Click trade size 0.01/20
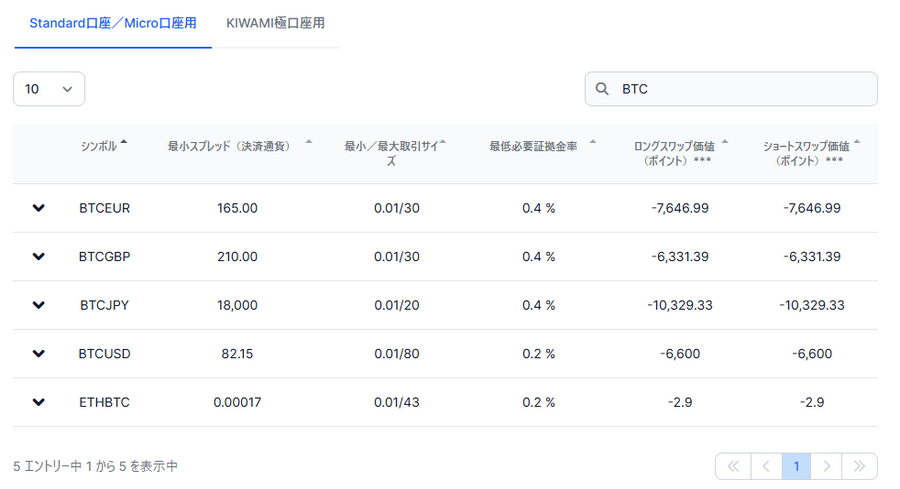Viewport: 900px width, 489px height. [397, 305]
